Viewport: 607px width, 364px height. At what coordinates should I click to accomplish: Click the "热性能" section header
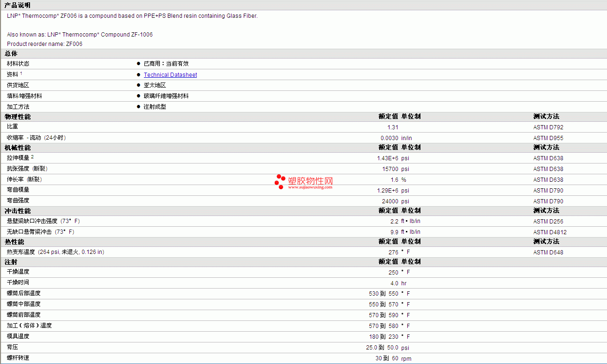pos(14,242)
